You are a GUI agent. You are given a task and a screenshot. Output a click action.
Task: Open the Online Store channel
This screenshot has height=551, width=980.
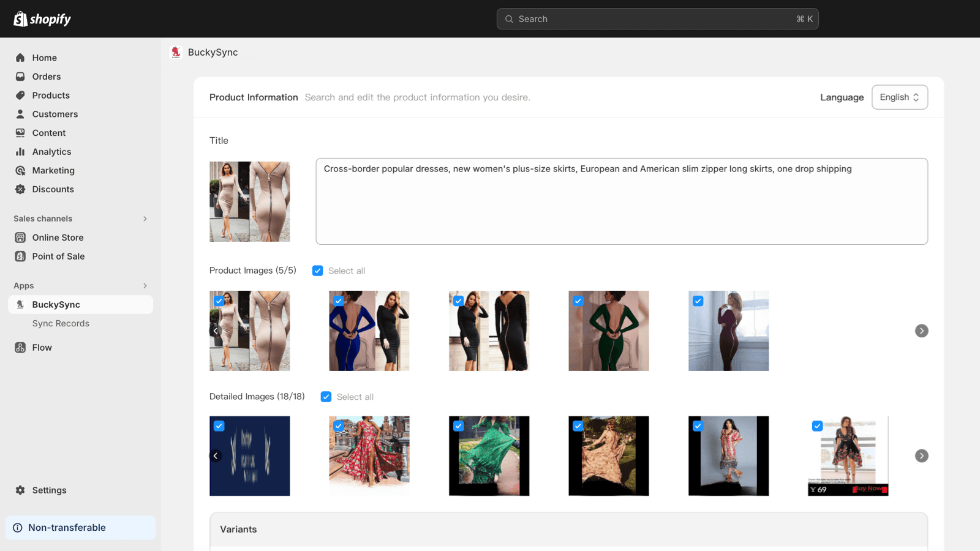pyautogui.click(x=58, y=238)
